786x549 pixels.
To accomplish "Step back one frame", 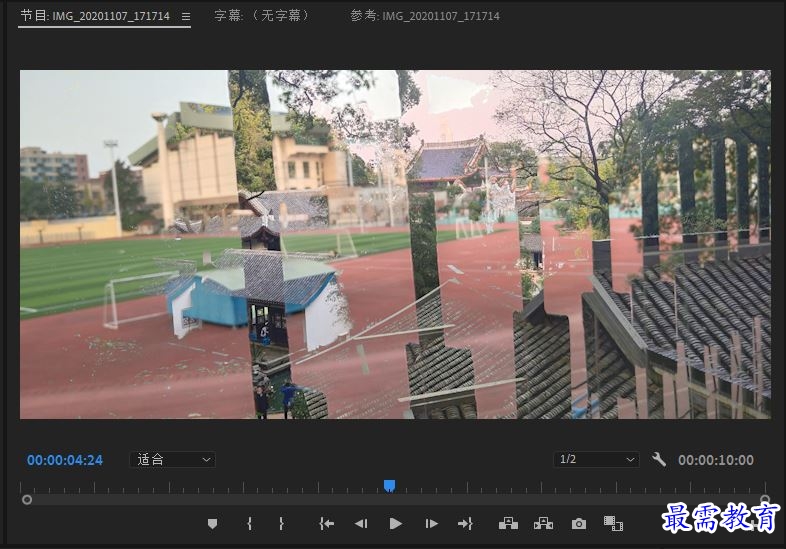I will point(361,524).
